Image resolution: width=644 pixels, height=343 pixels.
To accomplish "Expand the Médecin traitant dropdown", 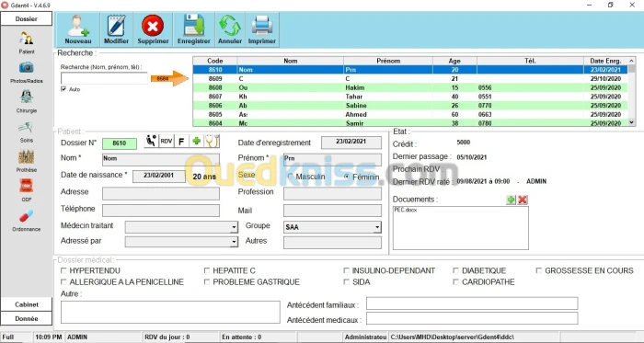I will click(x=234, y=227).
